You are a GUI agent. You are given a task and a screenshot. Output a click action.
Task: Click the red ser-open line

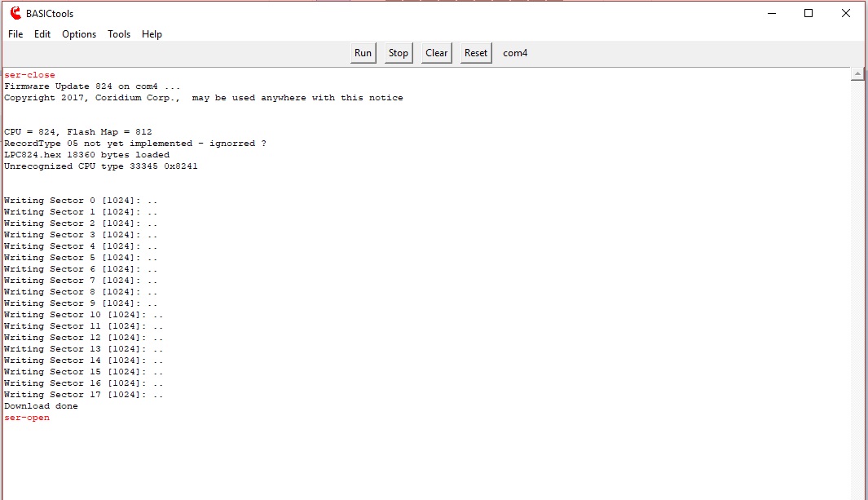(x=27, y=418)
